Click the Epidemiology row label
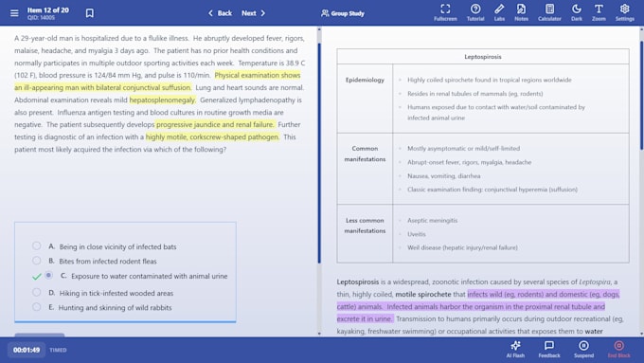Viewport: 644px width, 363px height. point(365,80)
